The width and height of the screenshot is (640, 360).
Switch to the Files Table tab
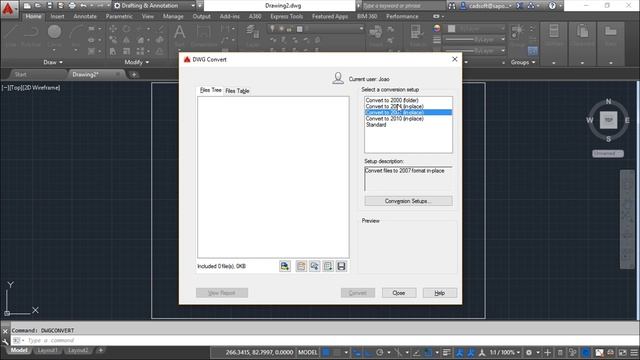[x=237, y=91]
